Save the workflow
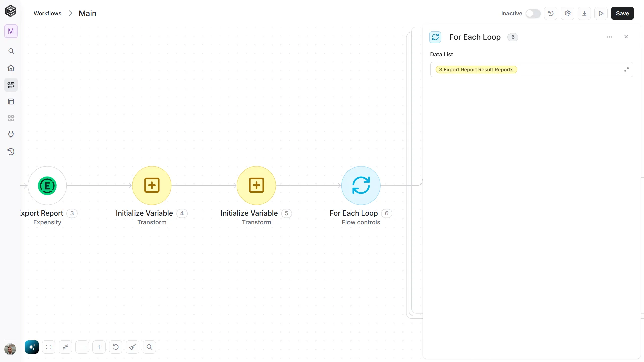The height and width of the screenshot is (362, 644). (x=623, y=13)
